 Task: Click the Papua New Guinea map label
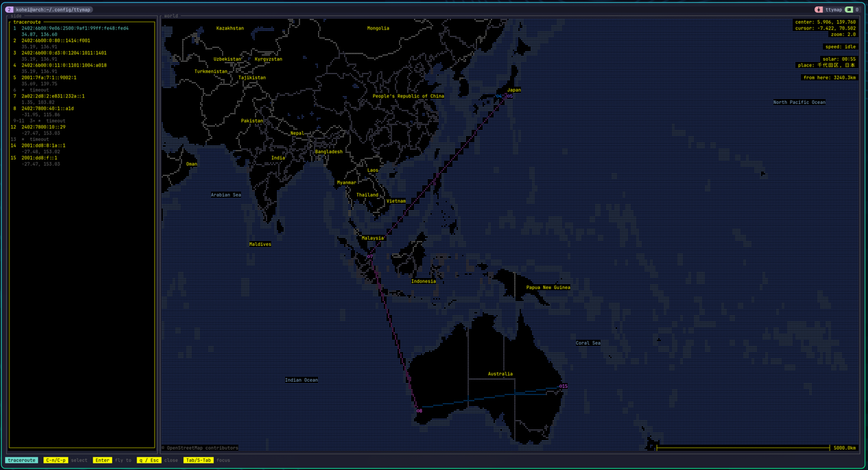pos(548,288)
